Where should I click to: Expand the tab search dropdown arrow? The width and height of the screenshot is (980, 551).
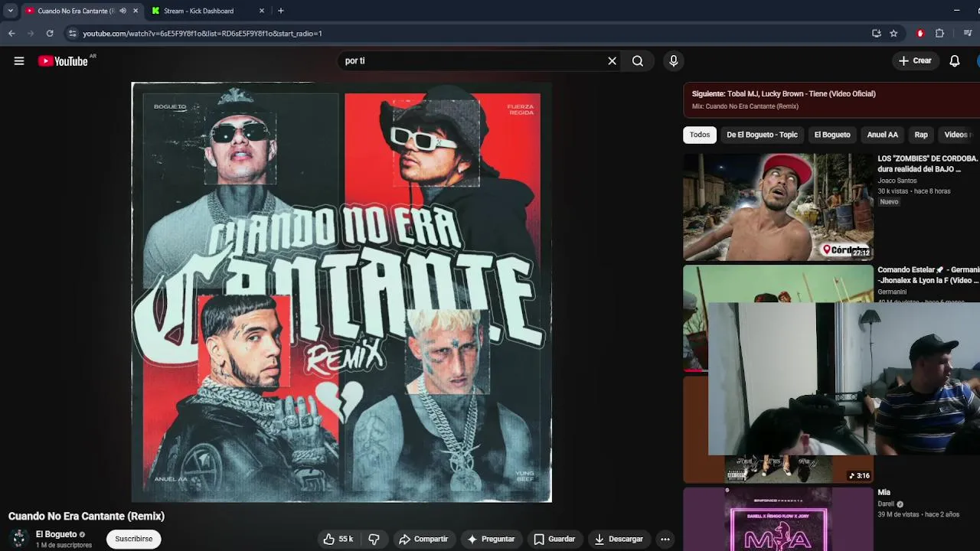point(10,11)
